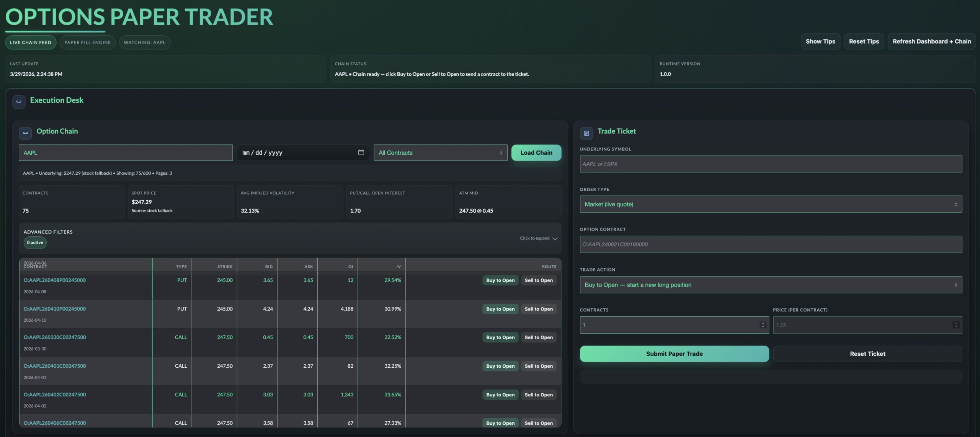Click the link icon next to Option Chain
The image size is (980, 437).
coord(25,133)
